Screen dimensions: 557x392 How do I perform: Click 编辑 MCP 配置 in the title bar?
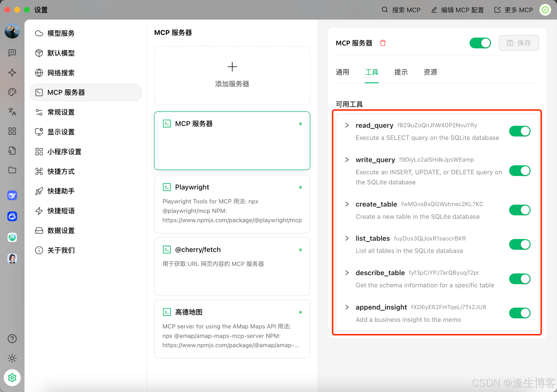458,10
